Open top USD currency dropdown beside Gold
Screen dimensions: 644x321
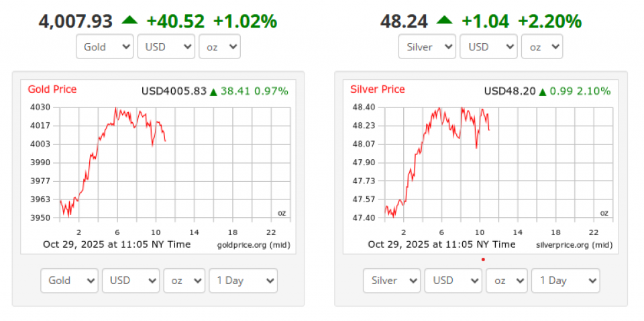tap(166, 47)
